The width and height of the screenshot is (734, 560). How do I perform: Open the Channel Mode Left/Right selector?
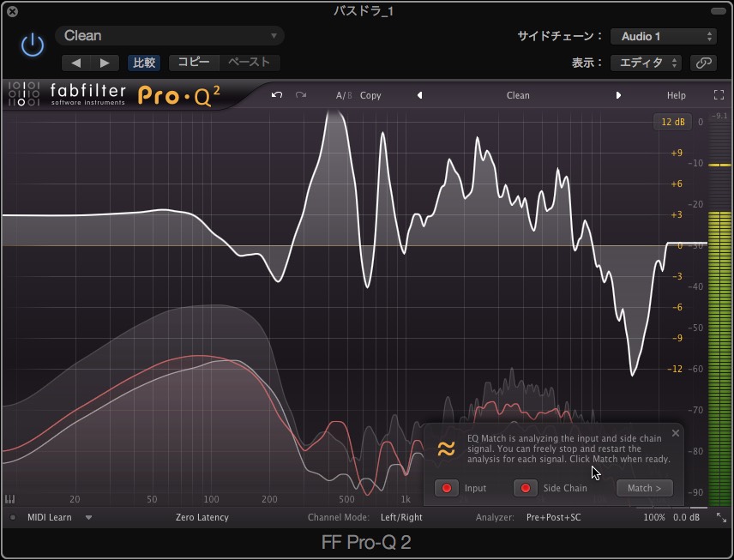401,517
